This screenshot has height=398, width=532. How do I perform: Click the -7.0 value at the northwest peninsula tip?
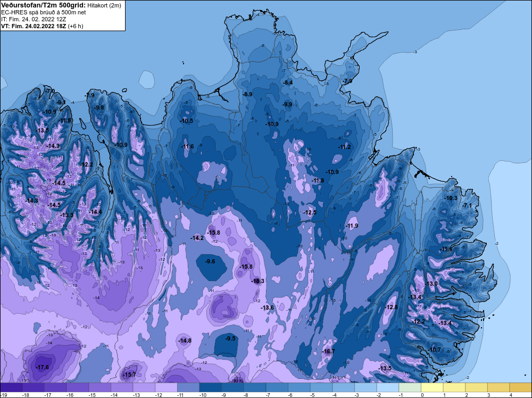point(50,91)
